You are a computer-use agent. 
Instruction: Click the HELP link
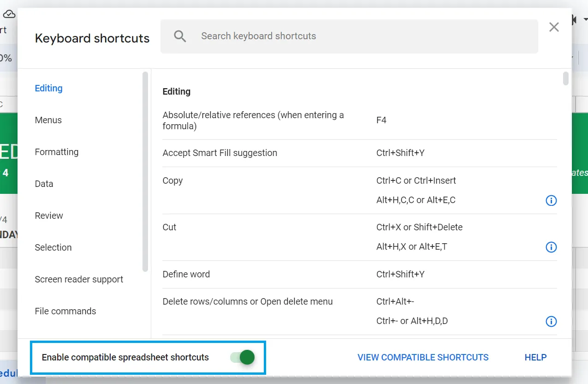pyautogui.click(x=535, y=357)
